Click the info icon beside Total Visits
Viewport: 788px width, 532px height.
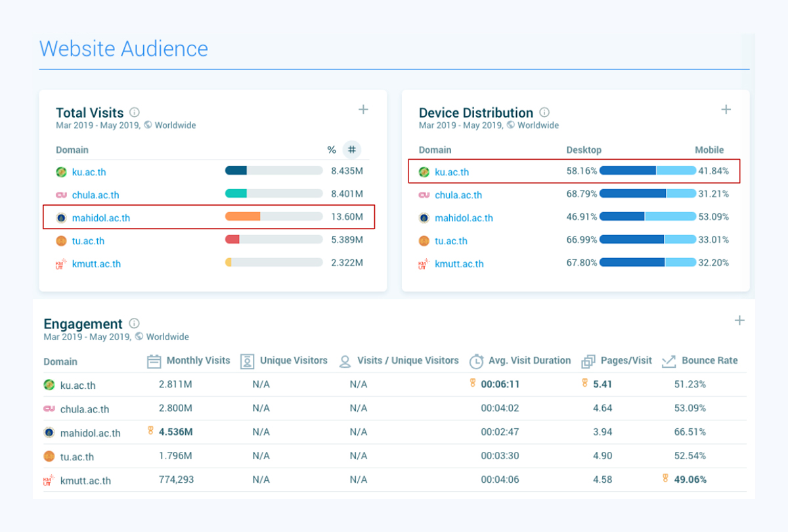[135, 112]
